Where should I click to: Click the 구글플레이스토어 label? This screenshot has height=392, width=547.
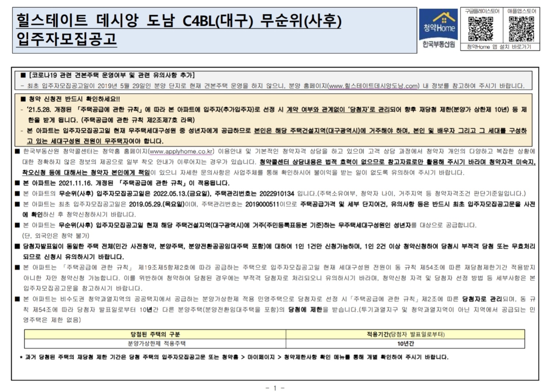tap(482, 11)
